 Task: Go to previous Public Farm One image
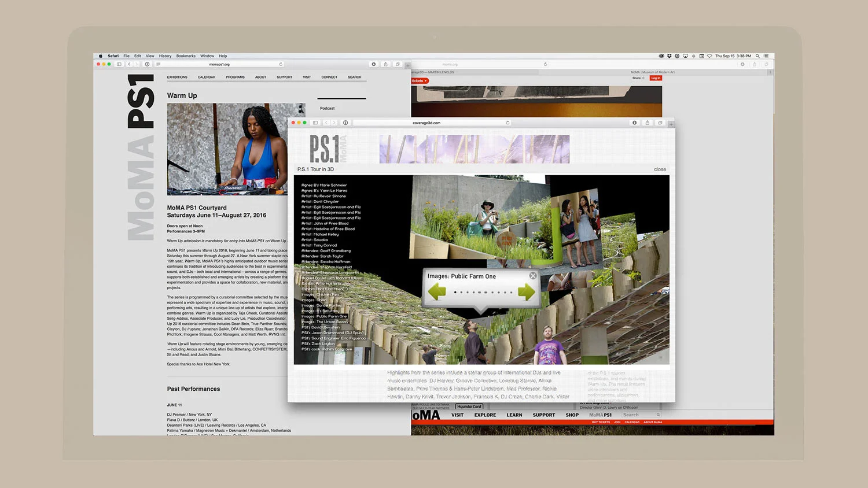(437, 292)
